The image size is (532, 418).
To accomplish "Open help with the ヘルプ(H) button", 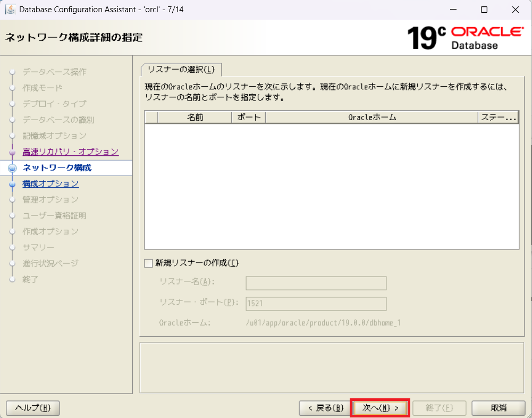I will point(33,408).
